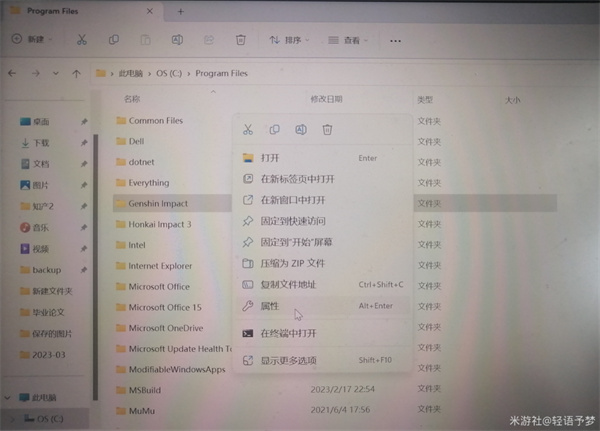Click Rename icon in the context menu

[301, 129]
